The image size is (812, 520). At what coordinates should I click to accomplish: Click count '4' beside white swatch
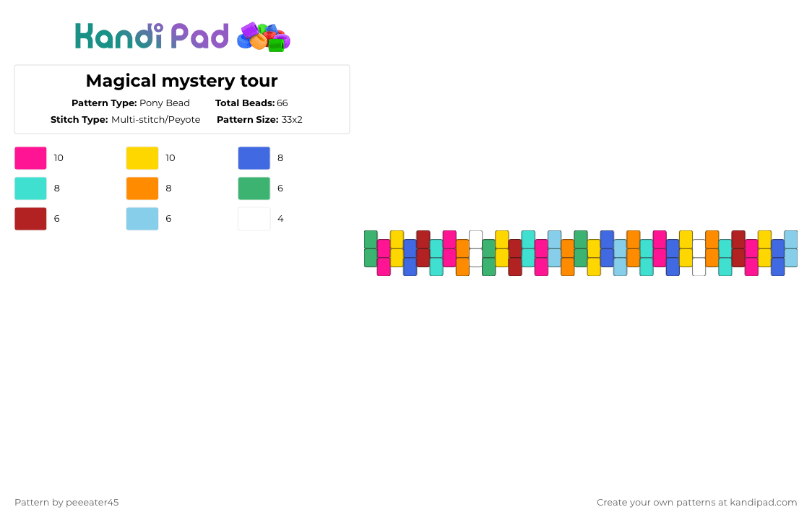(280, 219)
